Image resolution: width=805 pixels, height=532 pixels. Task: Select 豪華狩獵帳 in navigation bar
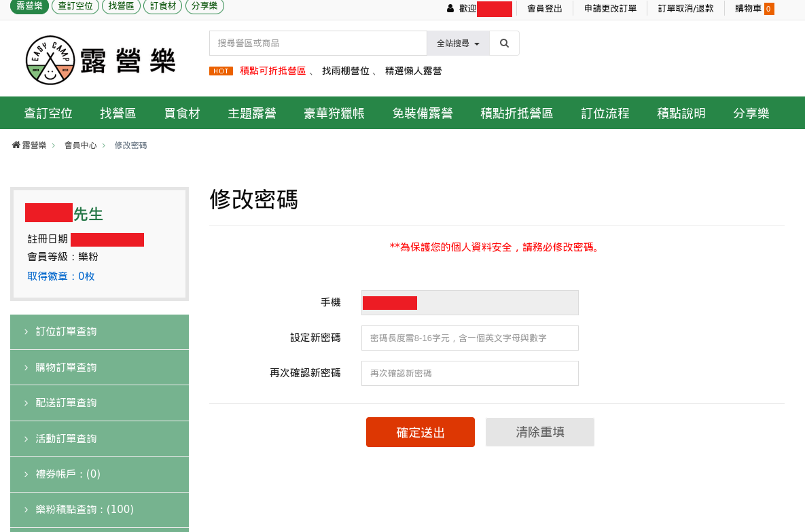[334, 113]
